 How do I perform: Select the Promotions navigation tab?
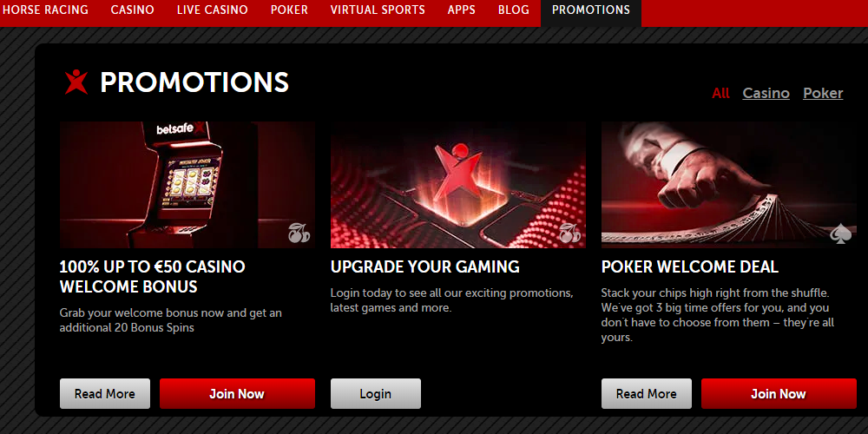click(591, 10)
